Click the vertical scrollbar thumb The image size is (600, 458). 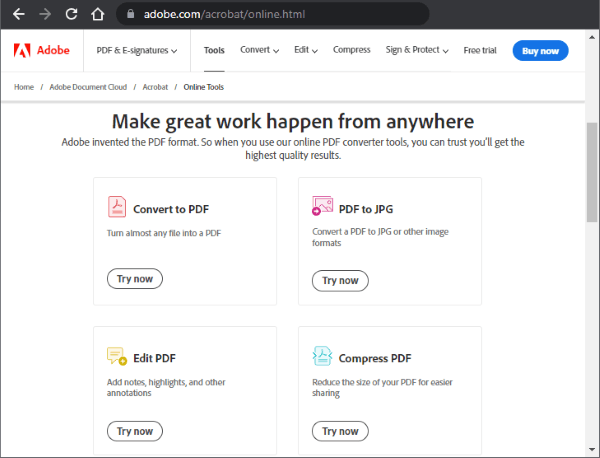(x=592, y=172)
